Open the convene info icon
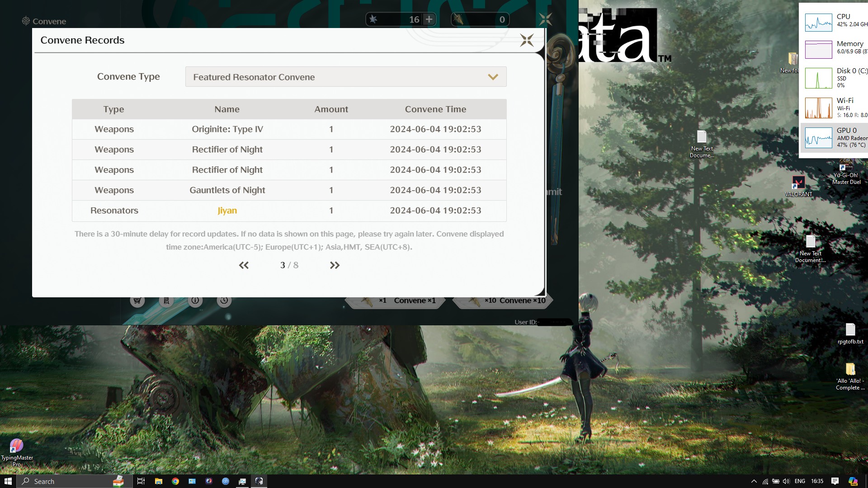868x488 pixels. coord(195,300)
